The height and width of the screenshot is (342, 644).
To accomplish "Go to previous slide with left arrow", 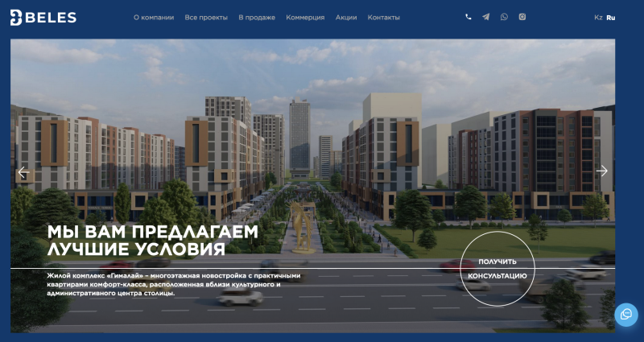I will pyautogui.click(x=23, y=172).
